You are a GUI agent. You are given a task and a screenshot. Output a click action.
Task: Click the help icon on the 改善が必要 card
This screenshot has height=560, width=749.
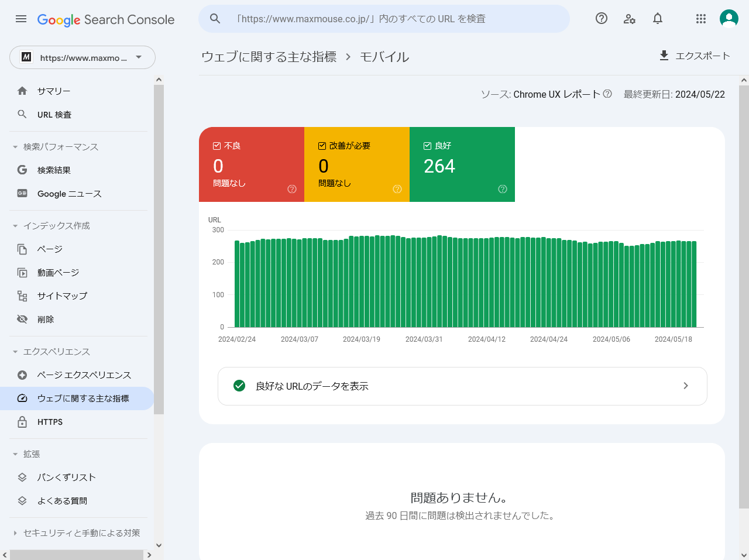pos(397,189)
